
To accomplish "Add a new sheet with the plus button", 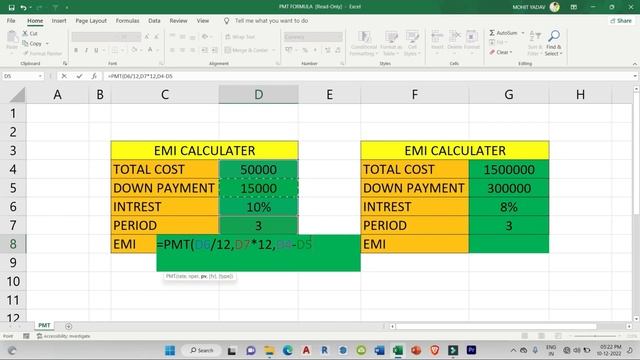I will point(68,326).
